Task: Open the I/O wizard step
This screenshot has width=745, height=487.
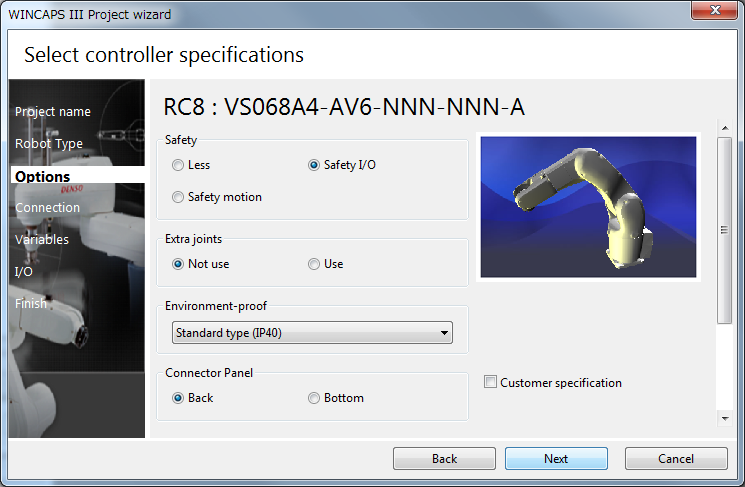Action: [x=24, y=271]
